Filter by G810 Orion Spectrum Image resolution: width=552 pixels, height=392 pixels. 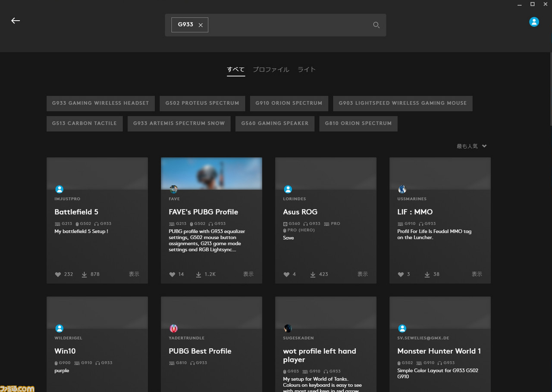(x=358, y=124)
